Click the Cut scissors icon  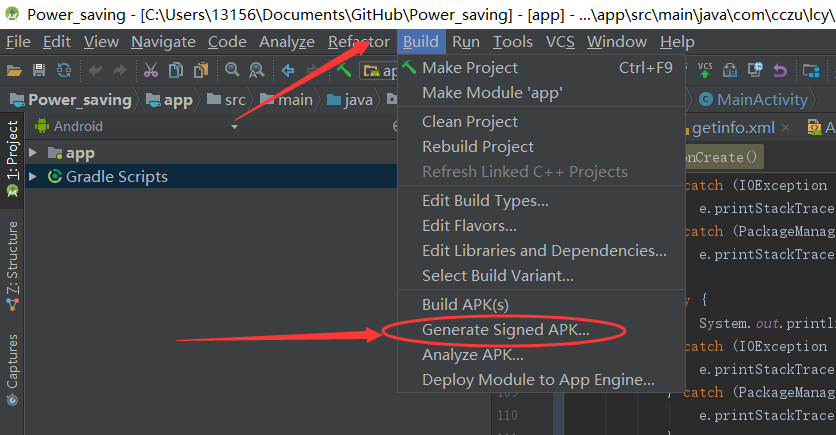151,70
